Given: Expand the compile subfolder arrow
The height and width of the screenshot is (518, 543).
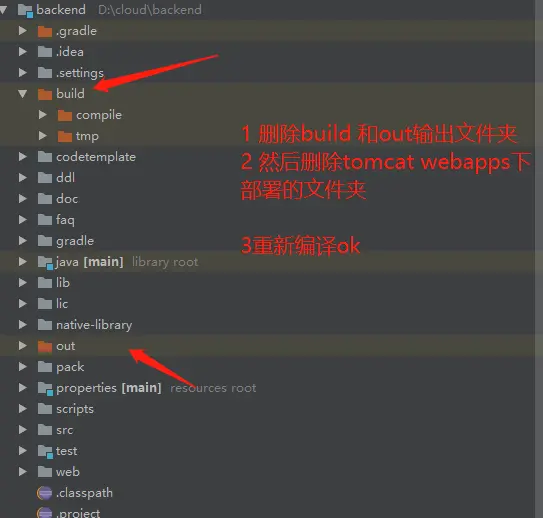Looking at the screenshot, I should (43, 115).
